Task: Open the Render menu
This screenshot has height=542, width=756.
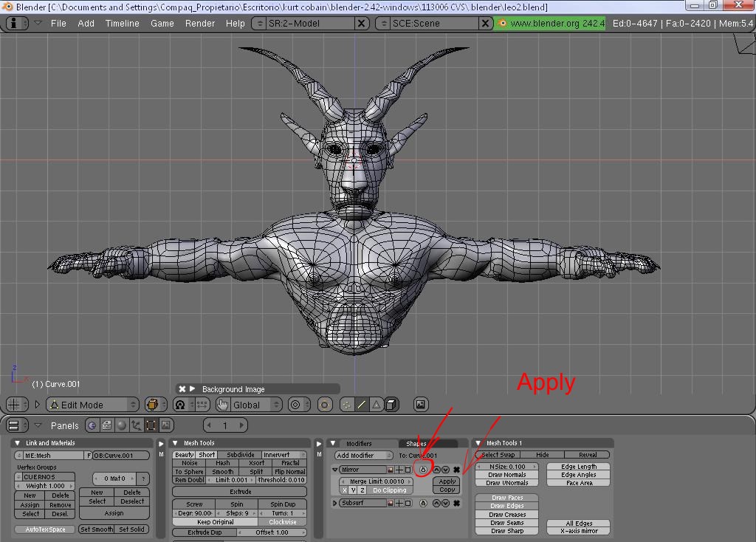Action: (x=199, y=23)
